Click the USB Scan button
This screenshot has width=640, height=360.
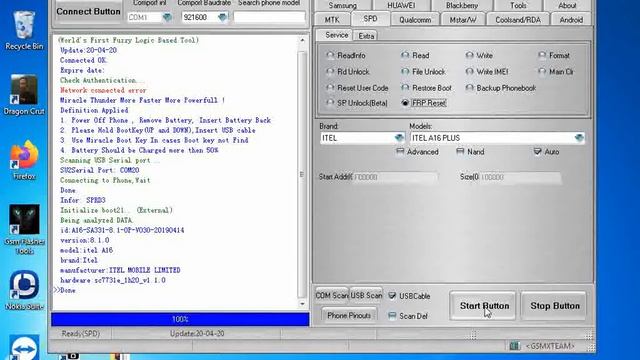pyautogui.click(x=366, y=296)
